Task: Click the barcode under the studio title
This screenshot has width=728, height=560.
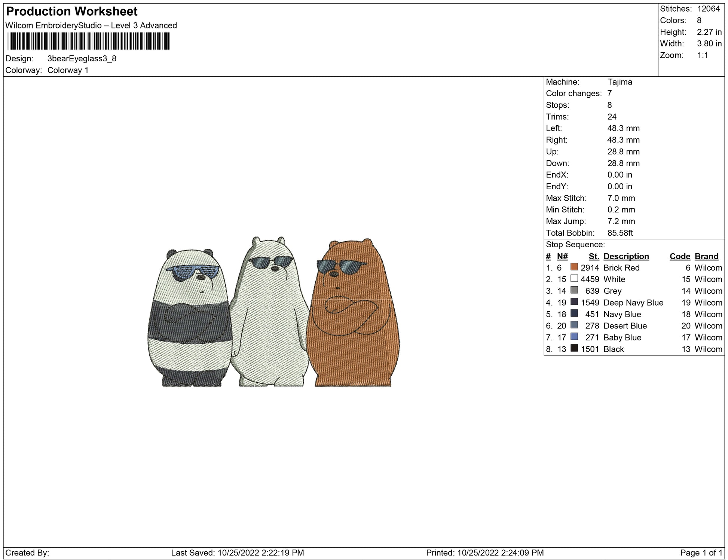Action: tap(89, 41)
